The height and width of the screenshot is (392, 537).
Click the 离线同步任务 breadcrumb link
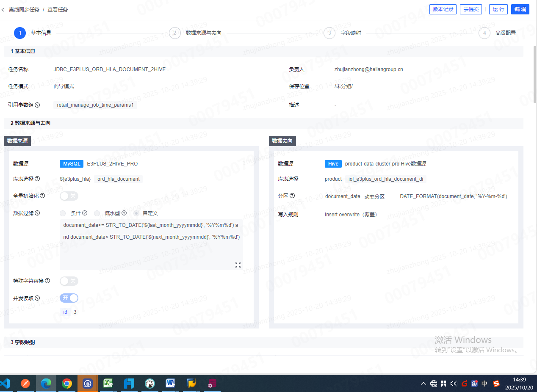coord(24,9)
